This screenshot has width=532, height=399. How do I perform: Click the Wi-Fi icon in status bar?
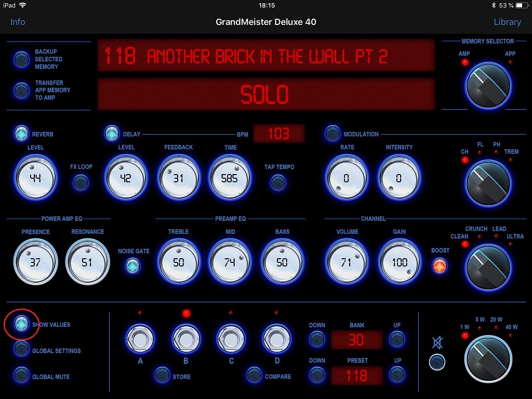point(22,5)
